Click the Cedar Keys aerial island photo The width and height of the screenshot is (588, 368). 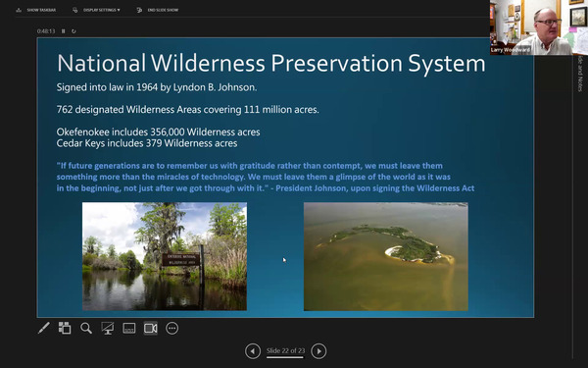pyautogui.click(x=386, y=256)
